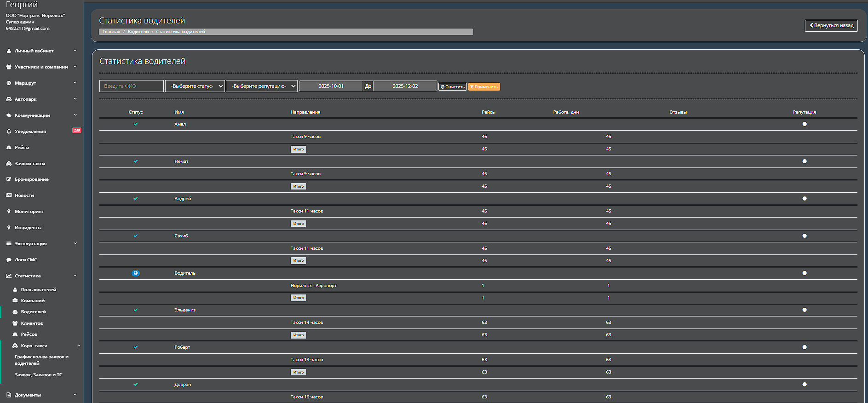
Task: Click the Бронирование edit icon
Action: coord(9,179)
